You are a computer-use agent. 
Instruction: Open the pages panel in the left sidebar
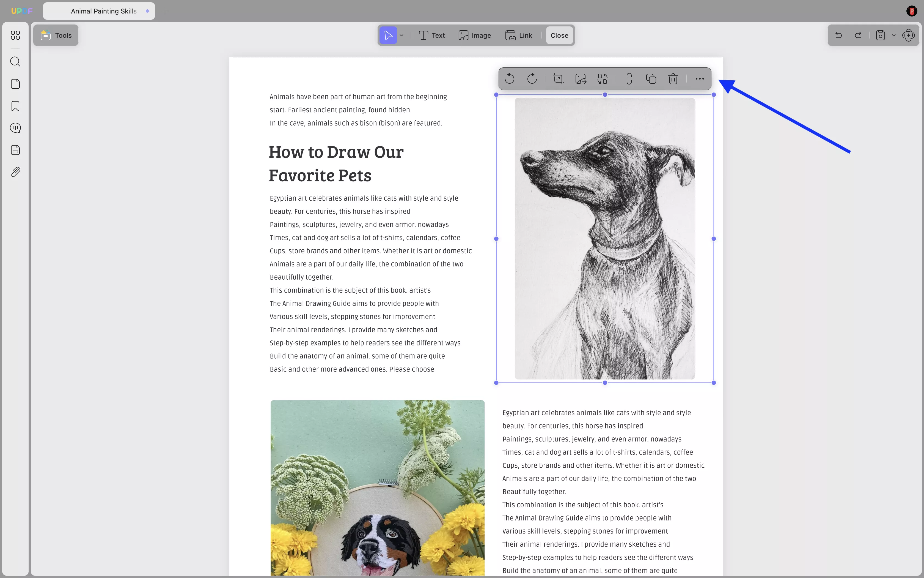coord(15,84)
